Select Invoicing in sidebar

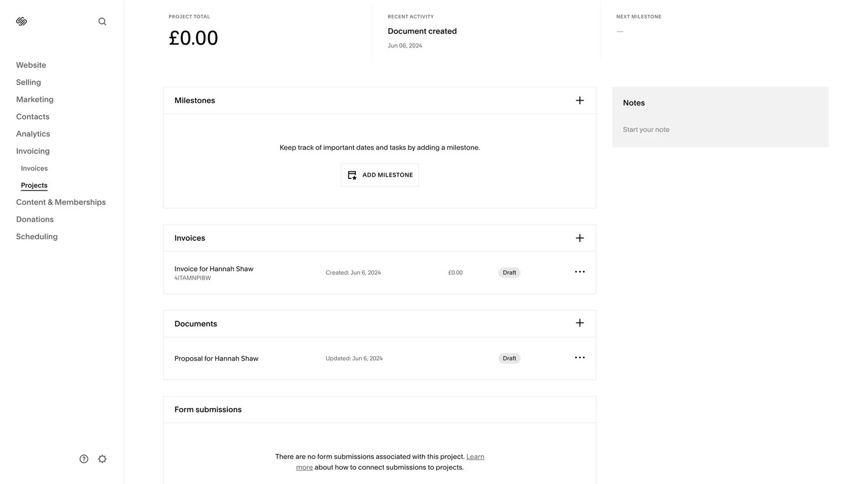click(33, 151)
